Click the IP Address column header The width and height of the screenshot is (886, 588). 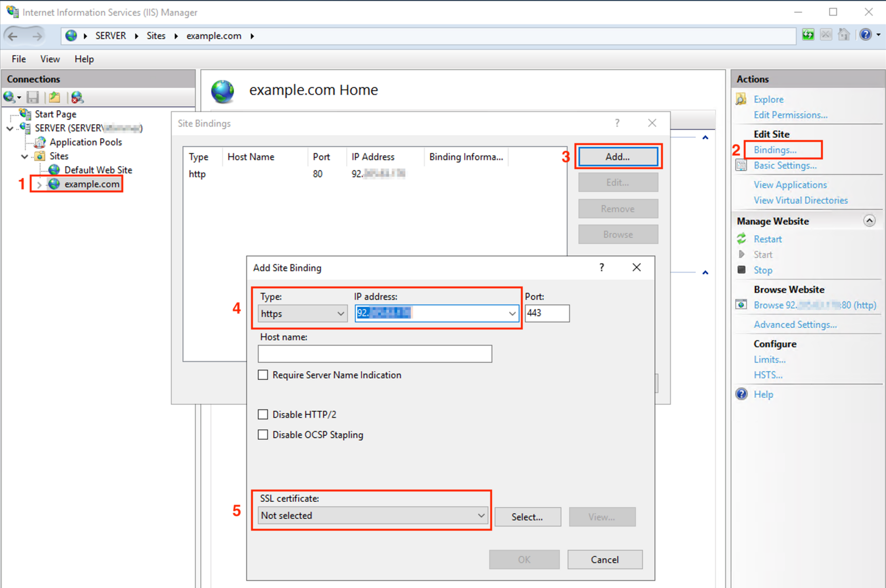pyautogui.click(x=373, y=157)
